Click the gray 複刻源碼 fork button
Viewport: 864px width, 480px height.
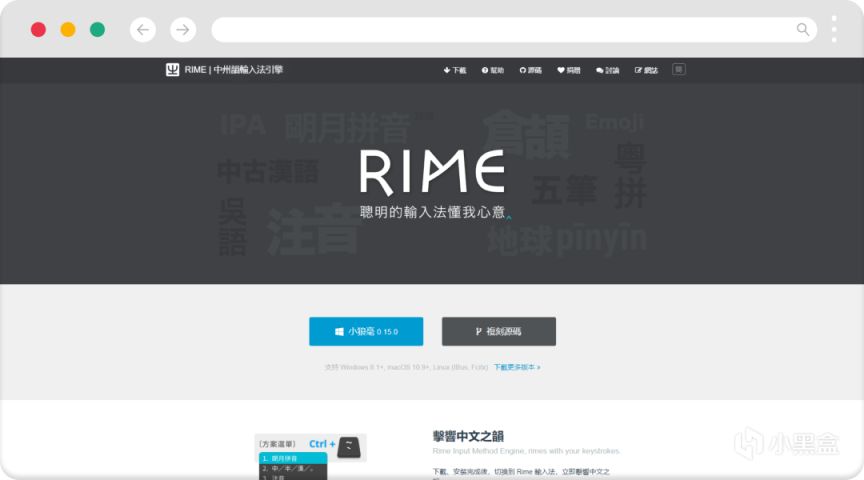tap(499, 331)
